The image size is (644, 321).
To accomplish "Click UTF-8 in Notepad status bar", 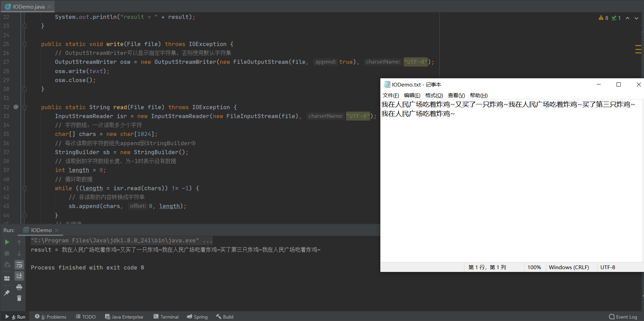I will pyautogui.click(x=608, y=267).
